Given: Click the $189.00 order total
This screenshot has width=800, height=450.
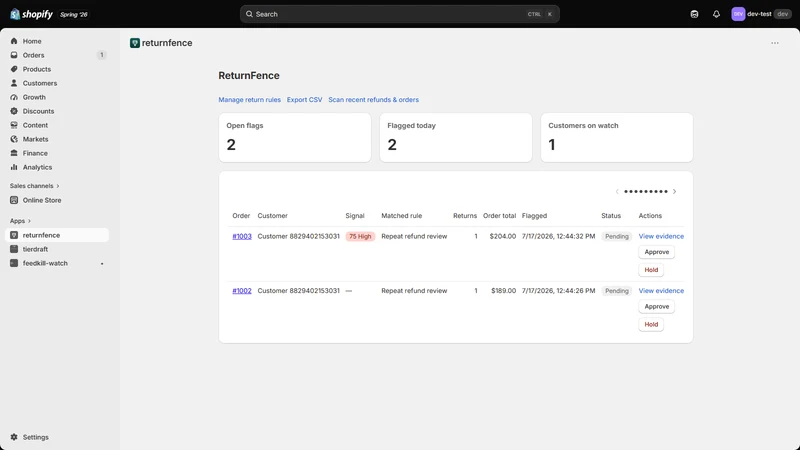Looking at the screenshot, I should coord(504,291).
